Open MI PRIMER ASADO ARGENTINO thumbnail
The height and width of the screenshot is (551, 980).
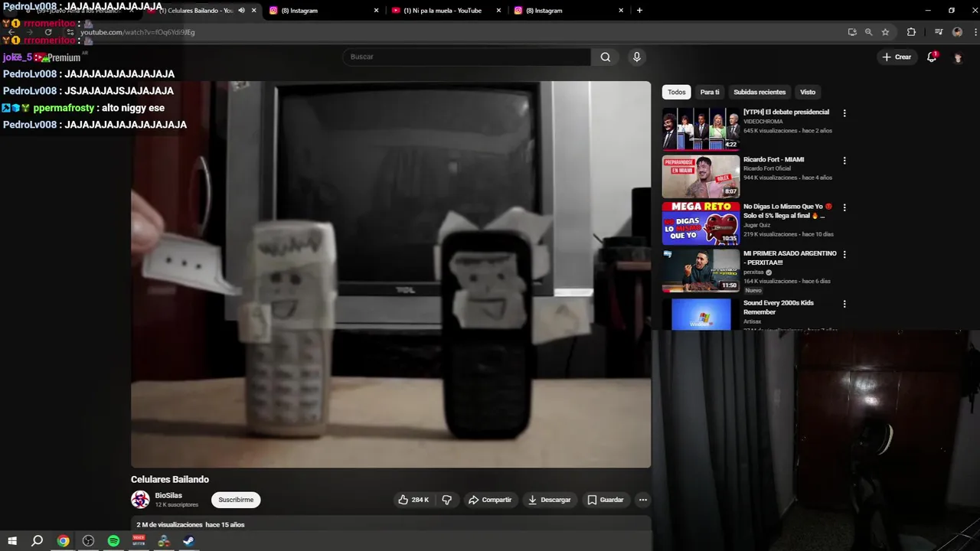tap(701, 270)
